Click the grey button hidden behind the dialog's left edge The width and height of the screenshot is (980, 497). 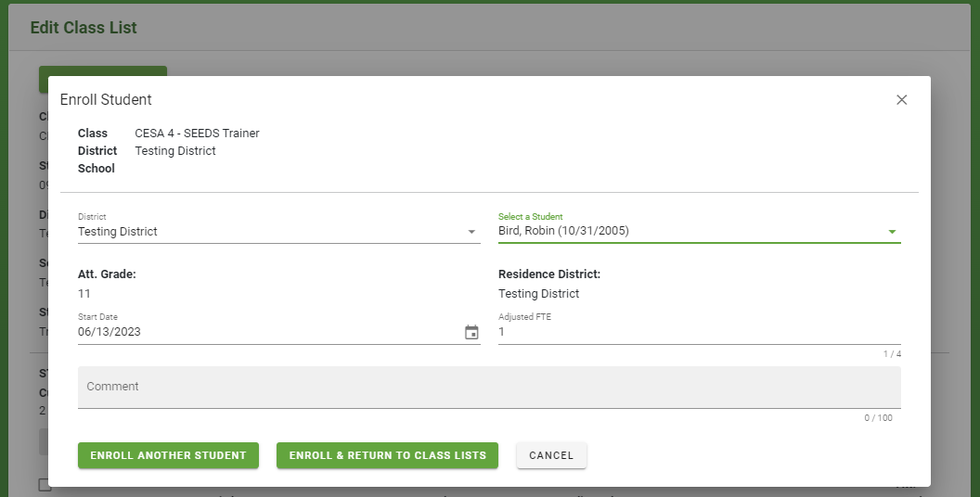[x=44, y=441]
